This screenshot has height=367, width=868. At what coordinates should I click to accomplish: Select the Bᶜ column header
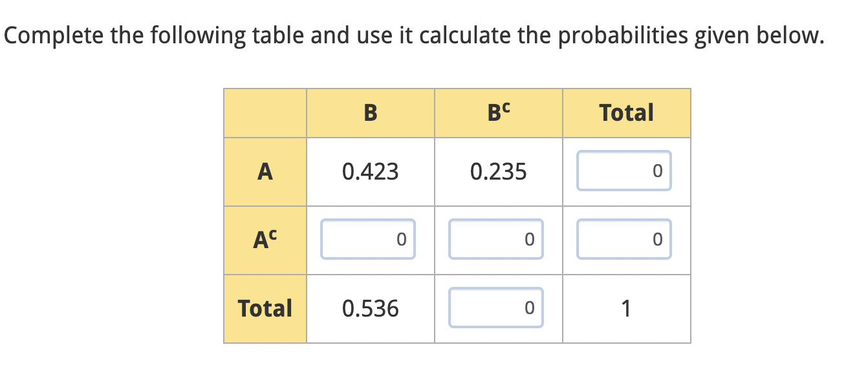coord(498,113)
